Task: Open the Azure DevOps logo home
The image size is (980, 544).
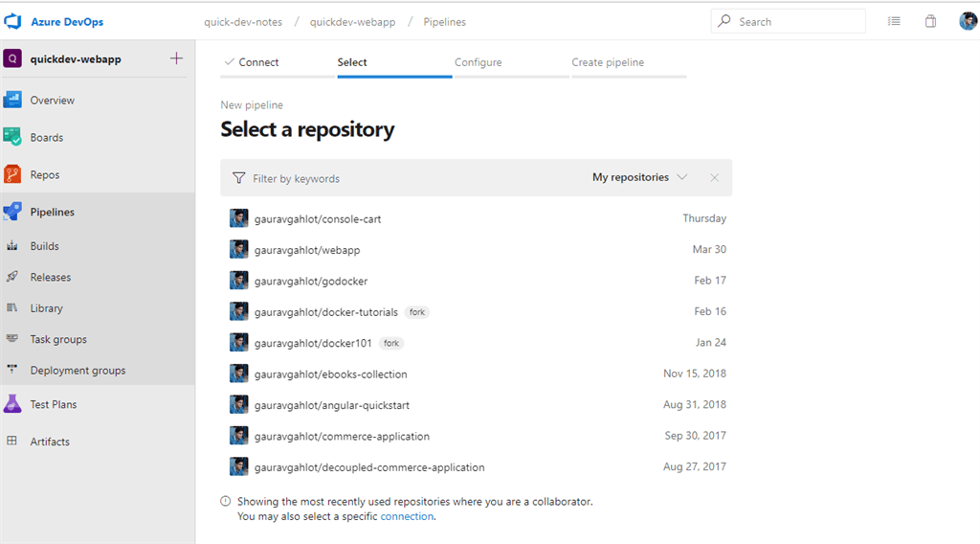Action: pyautogui.click(x=12, y=22)
